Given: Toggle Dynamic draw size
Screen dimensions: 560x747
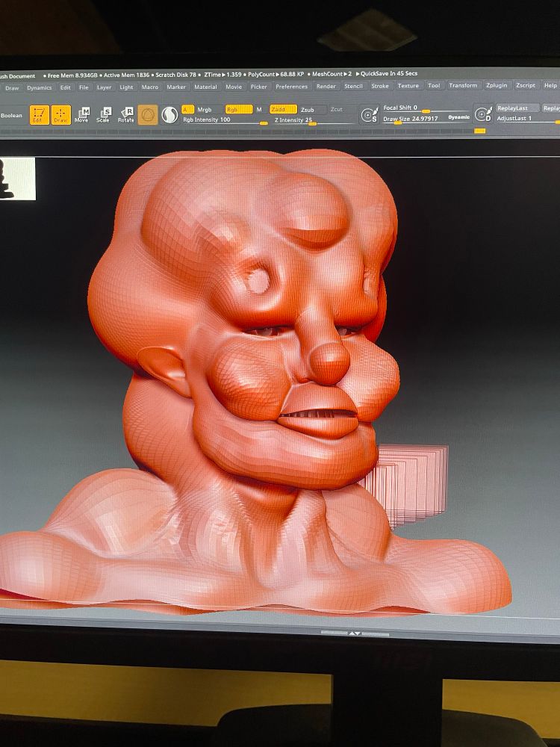Looking at the screenshot, I should (459, 117).
